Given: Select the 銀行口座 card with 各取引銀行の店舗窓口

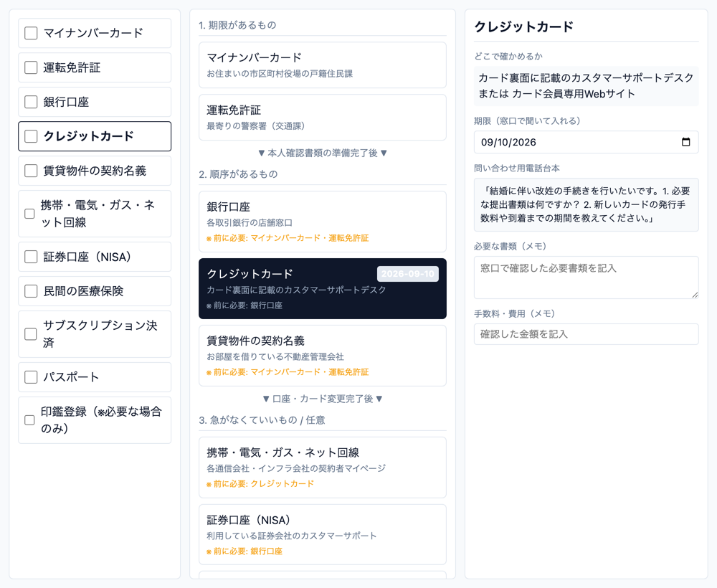Looking at the screenshot, I should tap(323, 222).
